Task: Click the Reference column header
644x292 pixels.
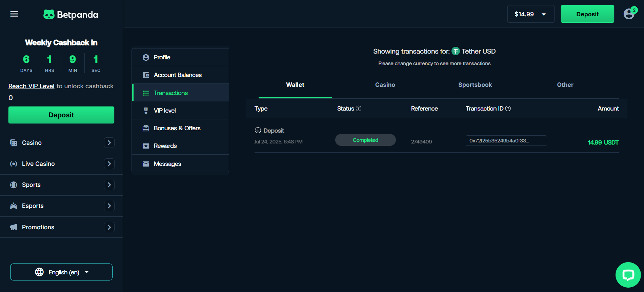Action: tap(424, 109)
